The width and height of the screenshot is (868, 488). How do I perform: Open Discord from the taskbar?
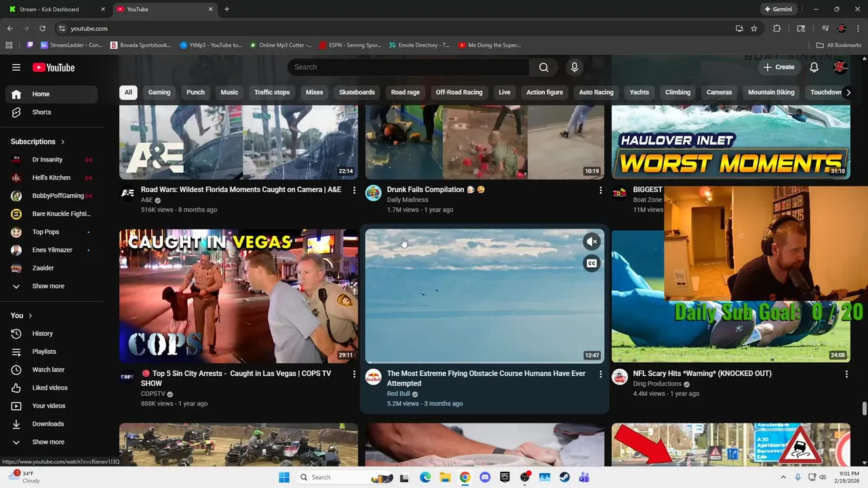pos(484,477)
